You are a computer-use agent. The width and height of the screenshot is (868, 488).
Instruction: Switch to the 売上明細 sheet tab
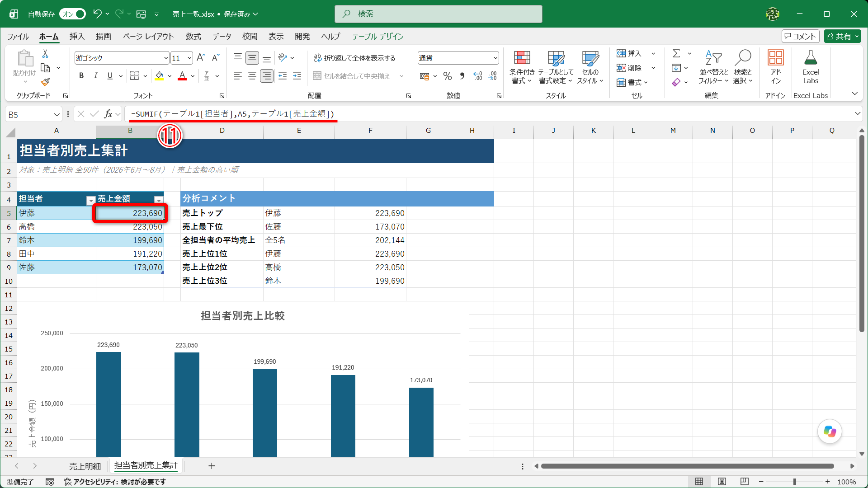[x=85, y=466]
